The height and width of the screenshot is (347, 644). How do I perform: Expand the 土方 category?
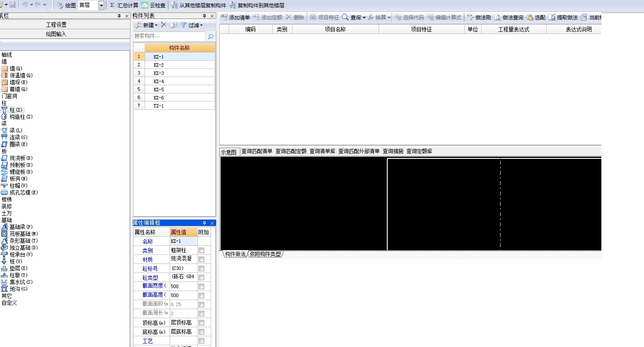click(6, 213)
